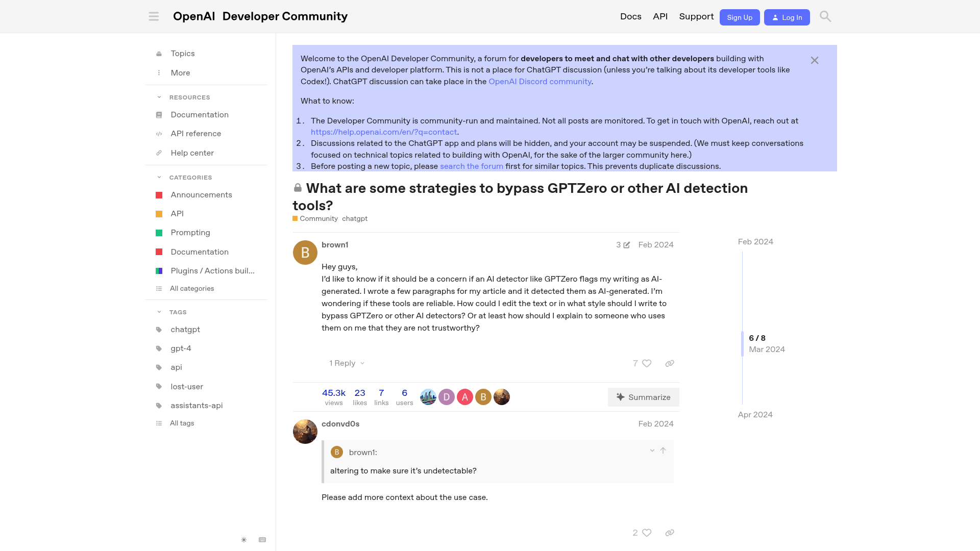
Task: Click the Summarize button
Action: point(643,397)
